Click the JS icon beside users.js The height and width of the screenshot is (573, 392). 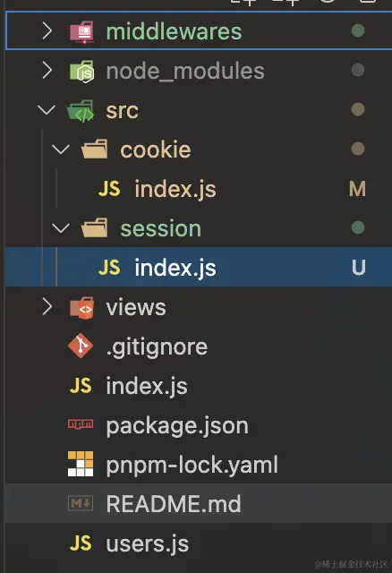(x=81, y=543)
